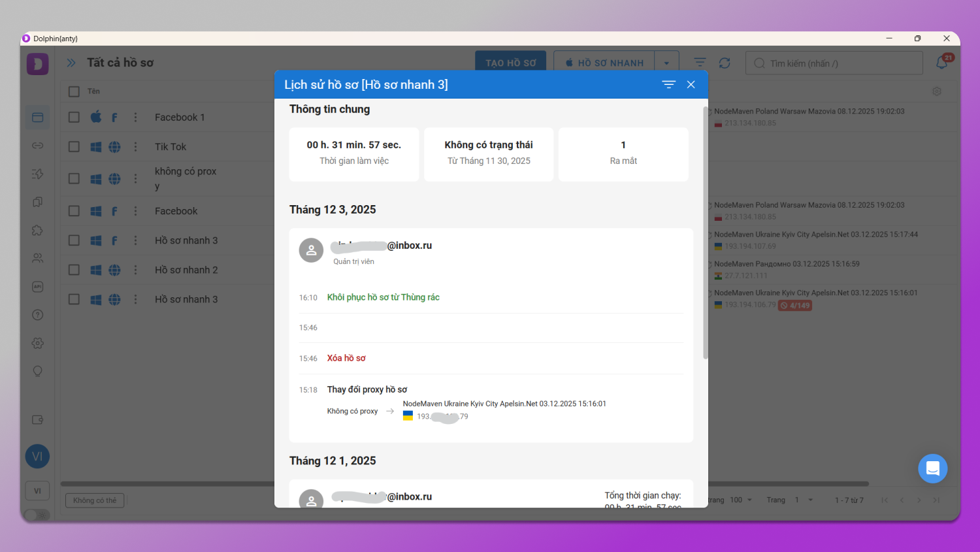Screen dimensions: 980x552
Task: Open the users team icon in sidebar
Action: 37,258
